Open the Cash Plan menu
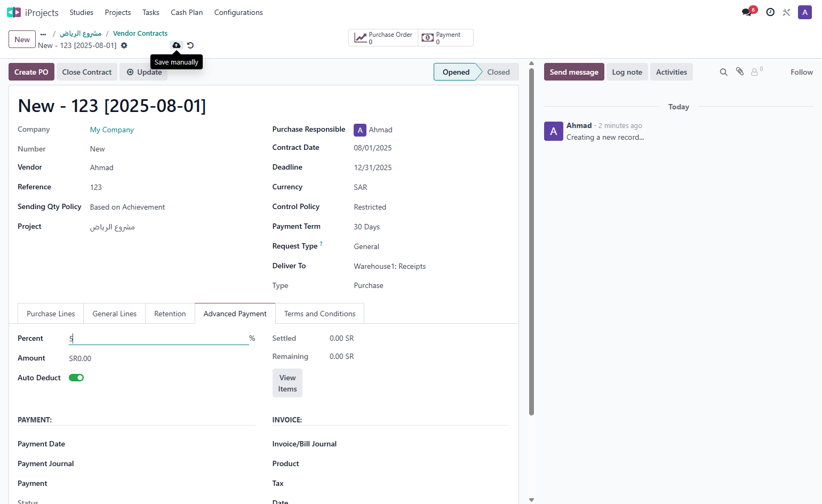 (x=187, y=12)
